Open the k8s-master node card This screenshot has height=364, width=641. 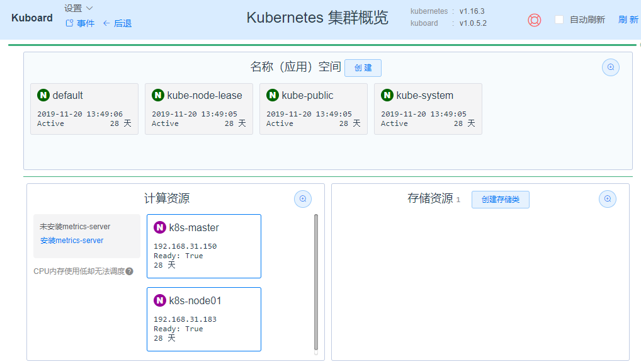tap(204, 246)
